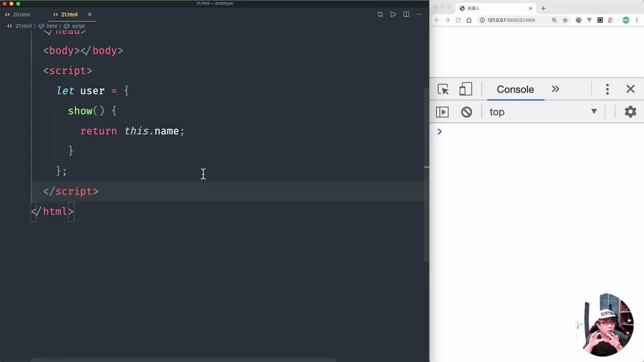The height and width of the screenshot is (362, 644).
Task: Reload the browser page
Action: (x=458, y=20)
